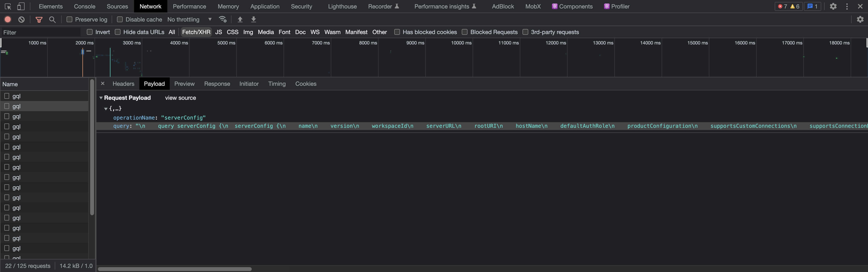Enable Disable cache
Viewport: 868px width, 272px height.
[x=119, y=19]
